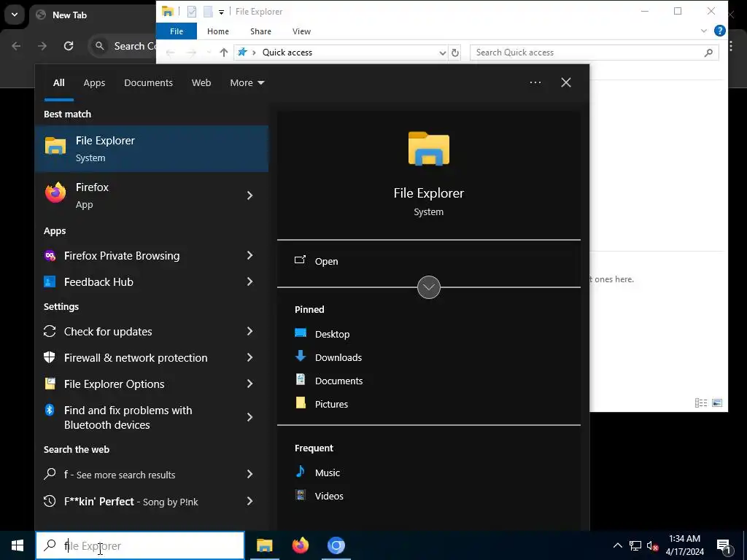
Task: Open Find and fix Bluetooth problems
Action: point(141,417)
